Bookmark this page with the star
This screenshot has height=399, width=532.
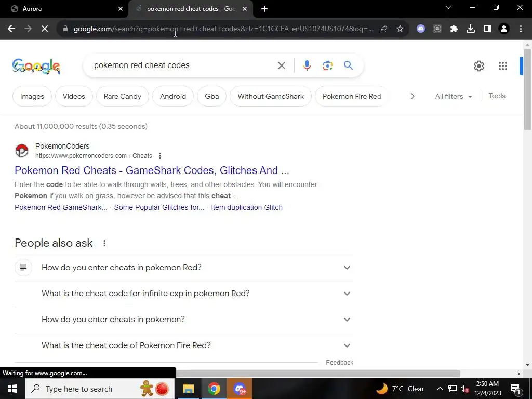[x=400, y=29]
